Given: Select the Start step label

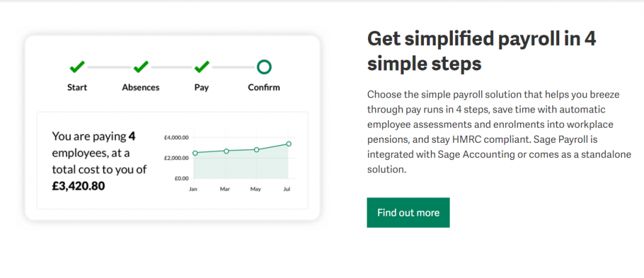Looking at the screenshot, I should tap(77, 87).
